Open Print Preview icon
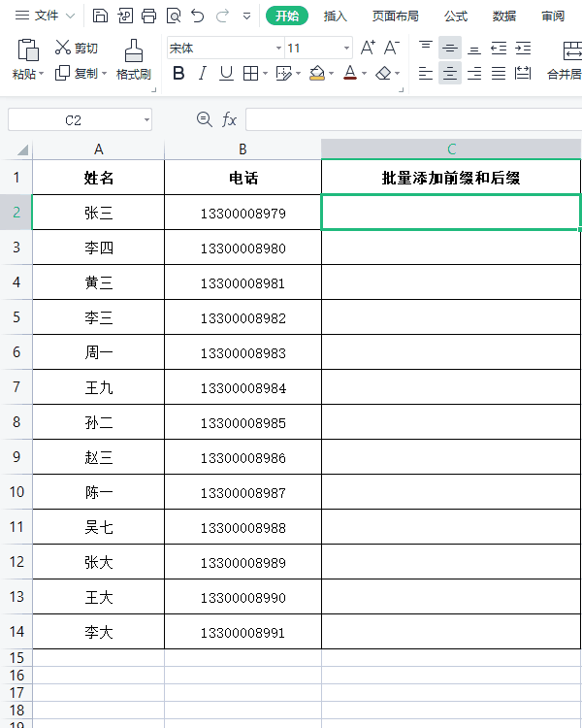Viewport: 582px width, 728px height. (x=174, y=16)
